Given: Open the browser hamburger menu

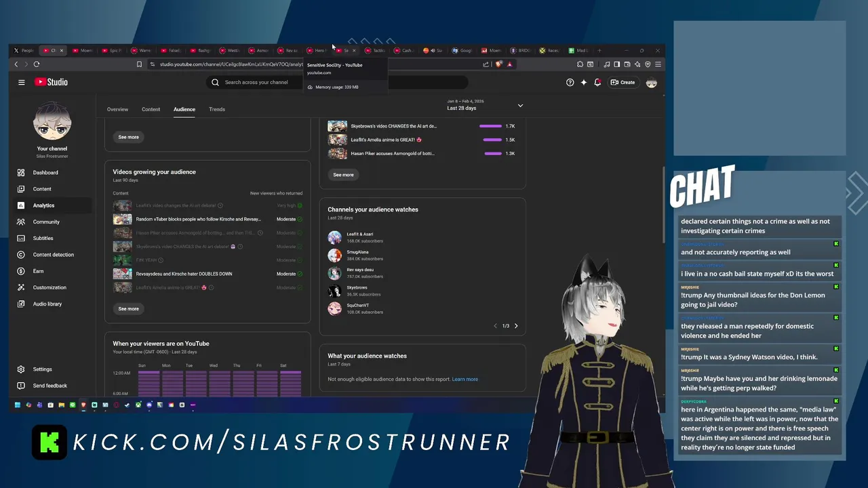Looking at the screenshot, I should tap(658, 64).
